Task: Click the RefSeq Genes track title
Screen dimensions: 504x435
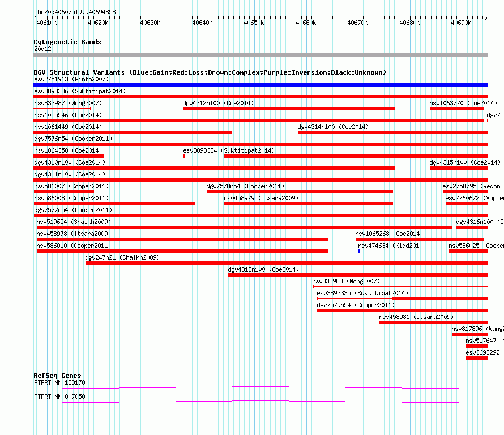Action: click(x=57, y=376)
